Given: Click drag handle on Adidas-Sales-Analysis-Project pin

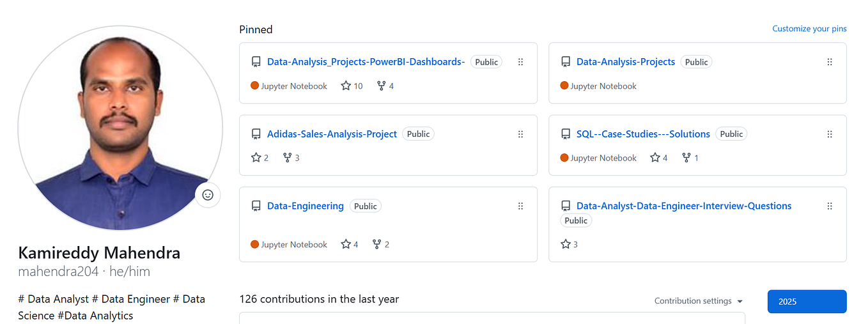Looking at the screenshot, I should pos(520,134).
